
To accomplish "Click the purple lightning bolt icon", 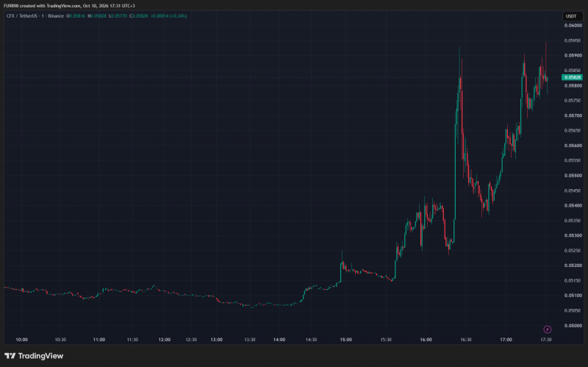I will coord(547,329).
